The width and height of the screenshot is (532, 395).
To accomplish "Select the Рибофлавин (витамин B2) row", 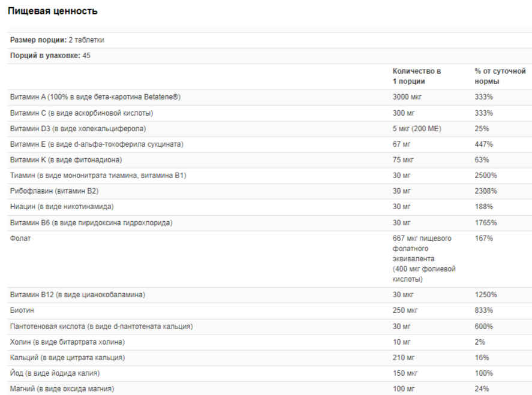I will 270,191.
